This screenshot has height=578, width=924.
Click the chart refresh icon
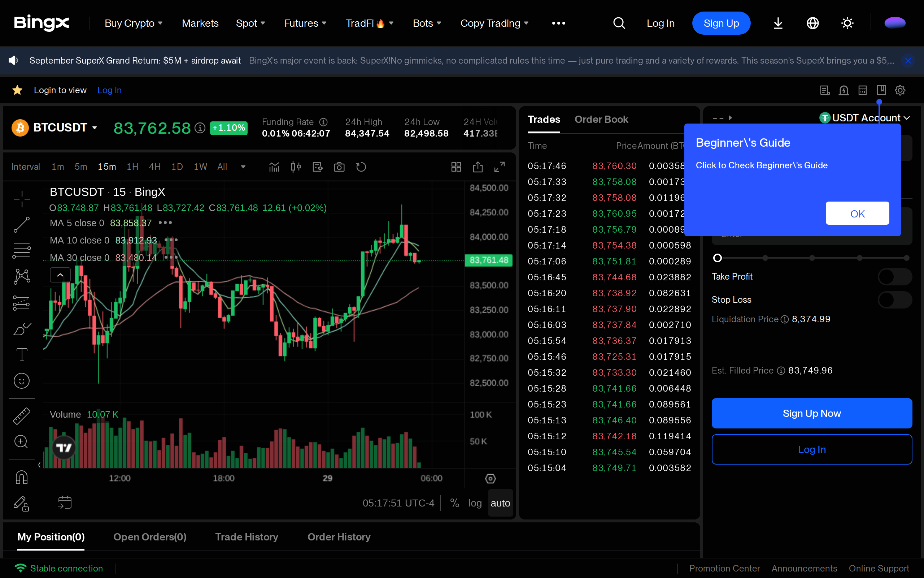pos(361,167)
